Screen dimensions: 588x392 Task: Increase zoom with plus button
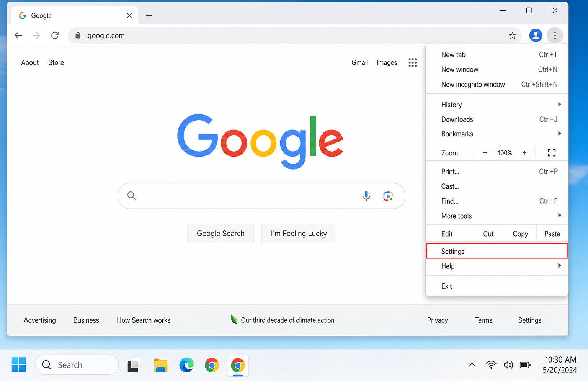(x=525, y=153)
